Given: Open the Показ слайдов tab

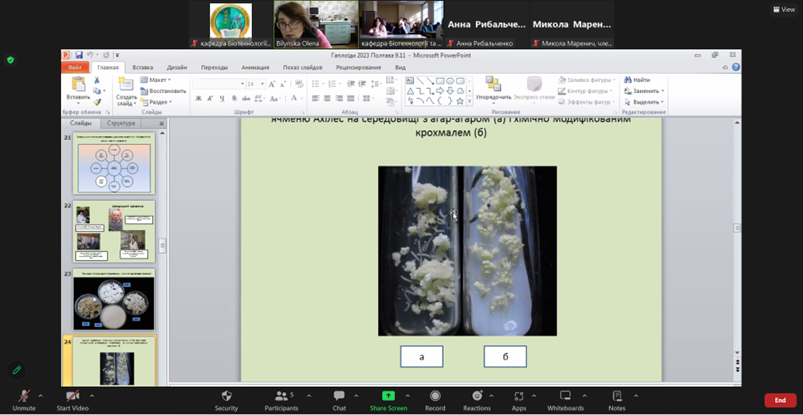Looking at the screenshot, I should [303, 67].
